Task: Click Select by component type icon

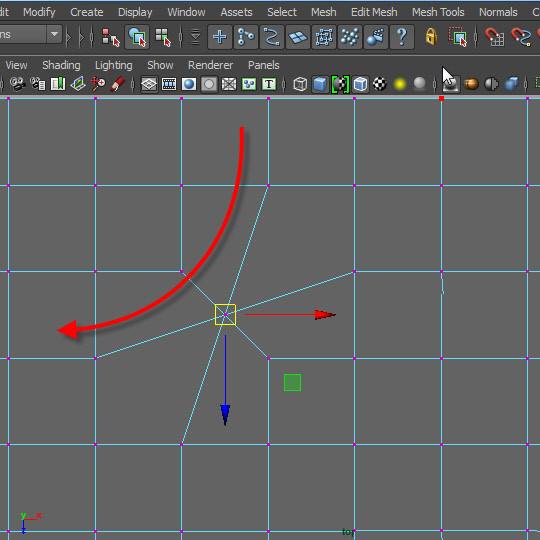Action: tap(163, 37)
